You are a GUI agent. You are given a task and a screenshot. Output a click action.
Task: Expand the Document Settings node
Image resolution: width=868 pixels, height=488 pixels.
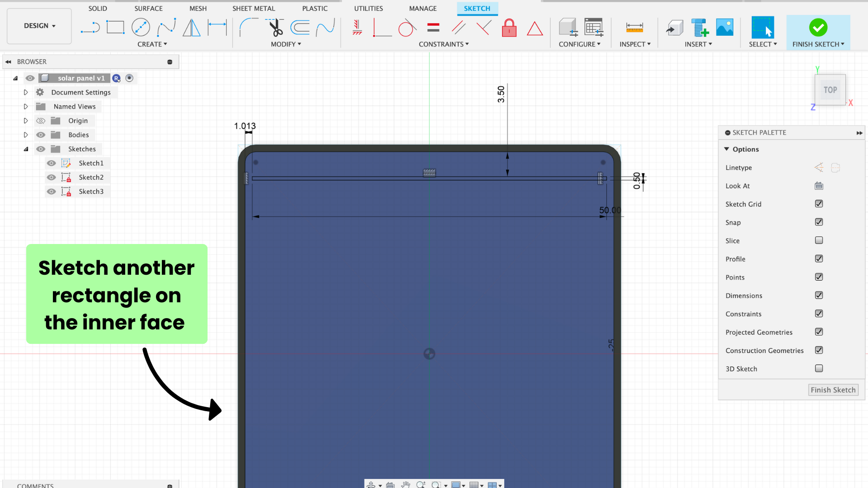pyautogui.click(x=26, y=92)
